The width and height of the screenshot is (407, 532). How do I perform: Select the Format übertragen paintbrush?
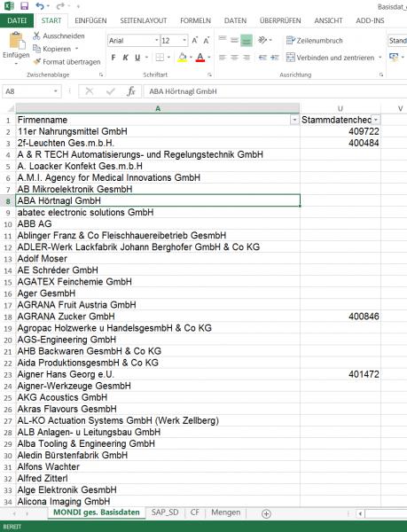pyautogui.click(x=36, y=62)
